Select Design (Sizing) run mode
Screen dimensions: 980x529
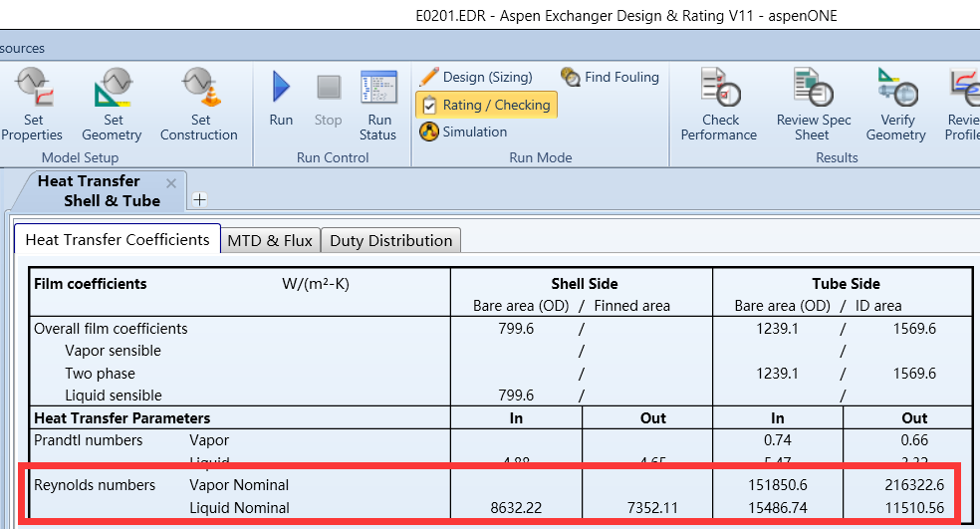[x=476, y=77]
